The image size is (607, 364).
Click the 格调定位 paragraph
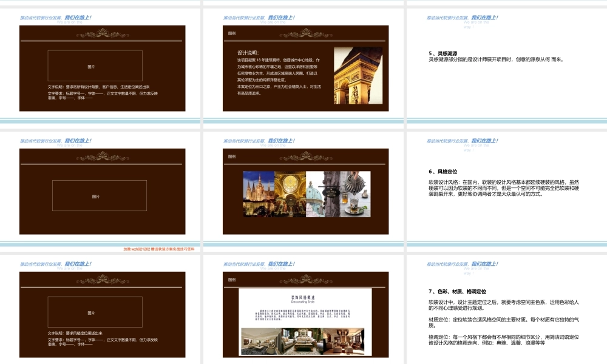click(x=504, y=340)
